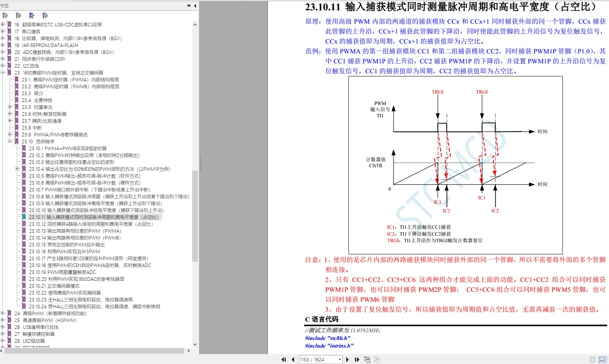The image size is (609, 364).
Task: Expand the 23.6 时钟/触发控制器 node
Action: pyautogui.click(x=10, y=114)
